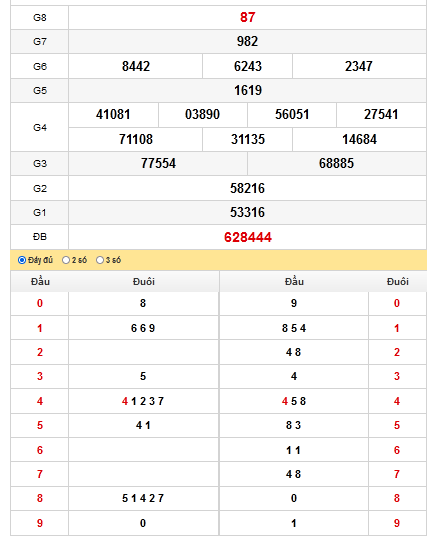
Task: Select G4 number 03890
Action: tap(202, 114)
